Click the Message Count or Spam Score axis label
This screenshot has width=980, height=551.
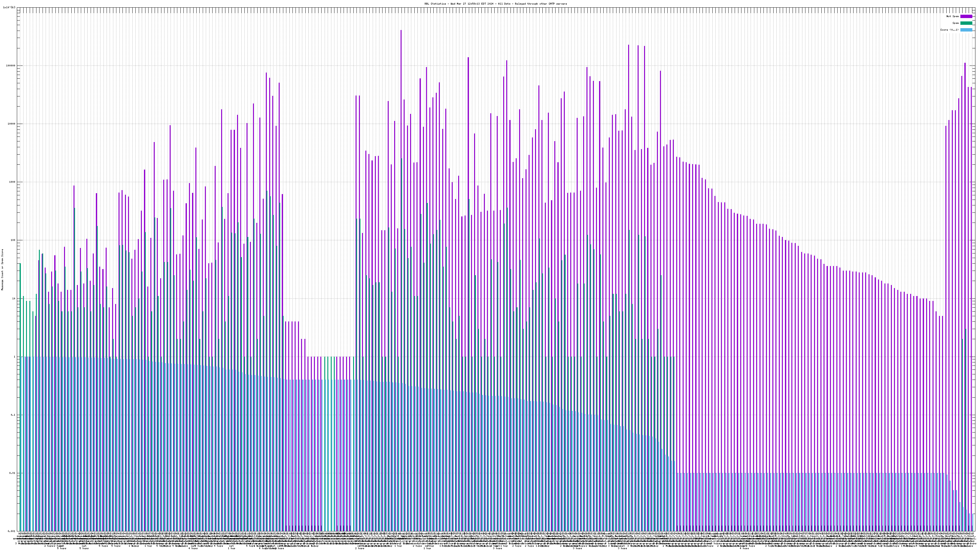(2, 270)
